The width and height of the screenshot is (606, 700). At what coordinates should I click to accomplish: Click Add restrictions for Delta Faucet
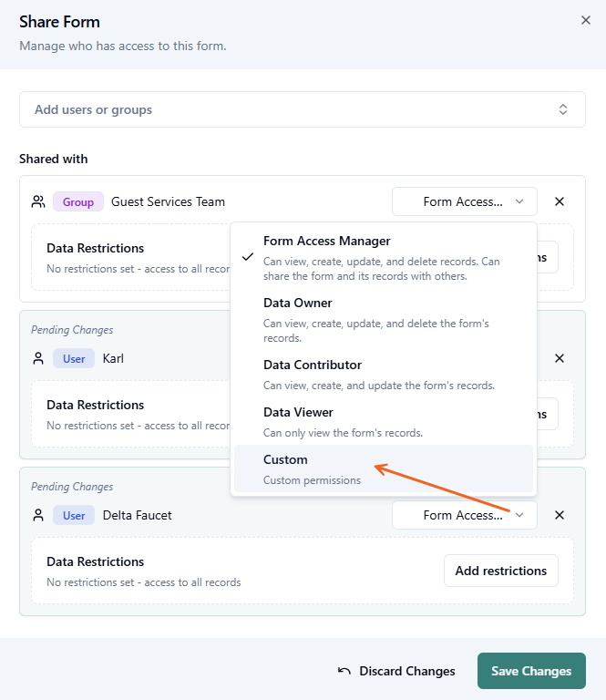coord(500,571)
